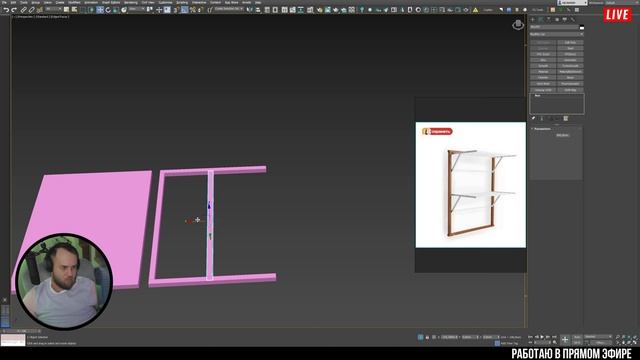Image resolution: width=640 pixels, height=360 pixels.
Task: Click Maximize Viewport Toggle icon
Action: tap(635, 343)
